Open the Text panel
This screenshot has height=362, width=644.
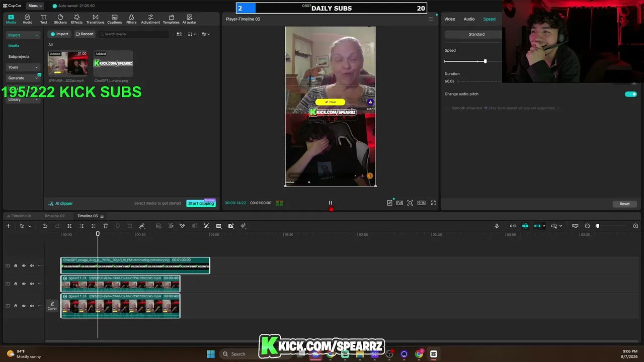[x=44, y=19]
